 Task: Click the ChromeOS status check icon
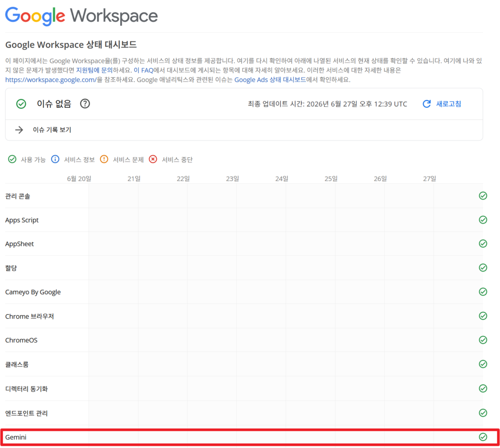483,340
